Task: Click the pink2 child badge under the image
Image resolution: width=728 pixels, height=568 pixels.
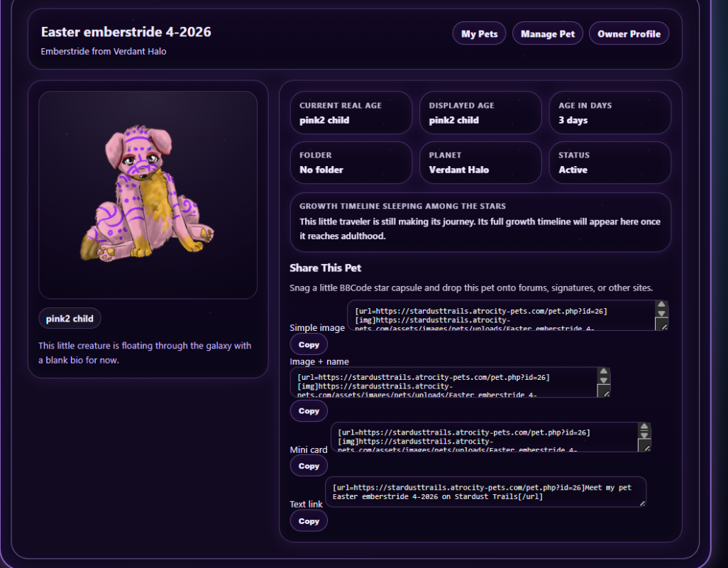Action: (70, 319)
